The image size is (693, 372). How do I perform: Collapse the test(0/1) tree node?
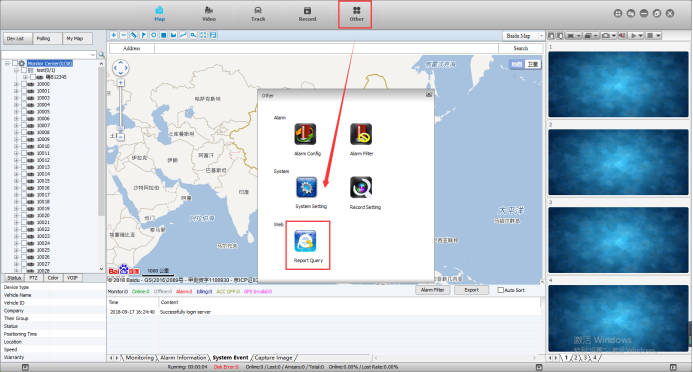[16, 70]
